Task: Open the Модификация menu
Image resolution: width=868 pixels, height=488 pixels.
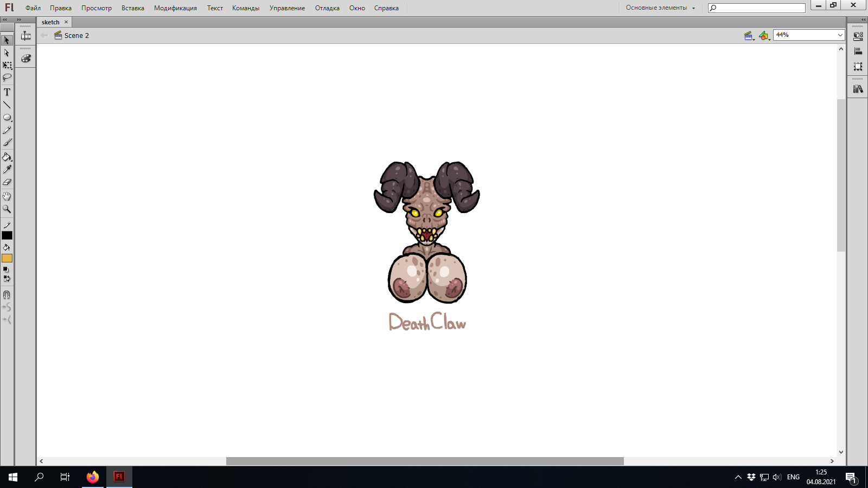Action: pos(175,8)
